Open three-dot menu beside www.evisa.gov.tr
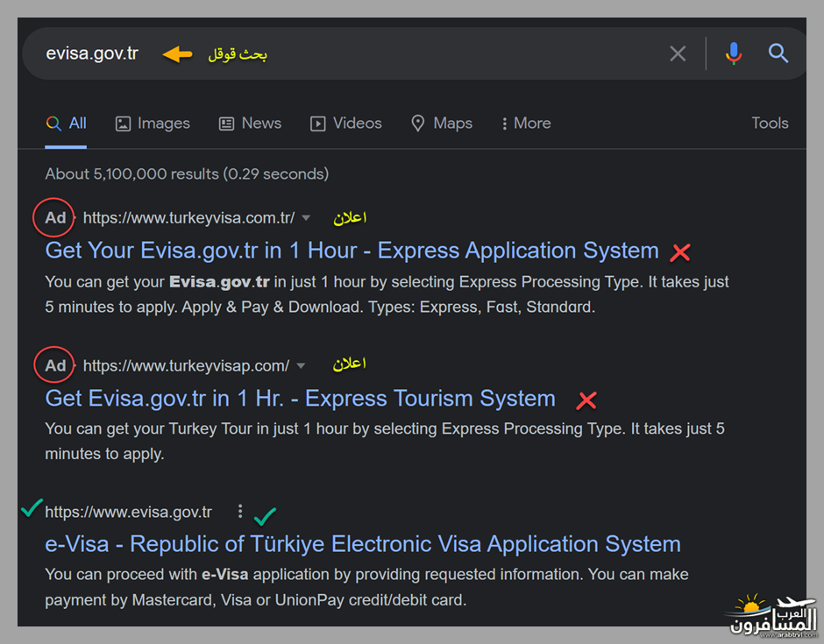This screenshot has height=644, width=824. click(240, 511)
